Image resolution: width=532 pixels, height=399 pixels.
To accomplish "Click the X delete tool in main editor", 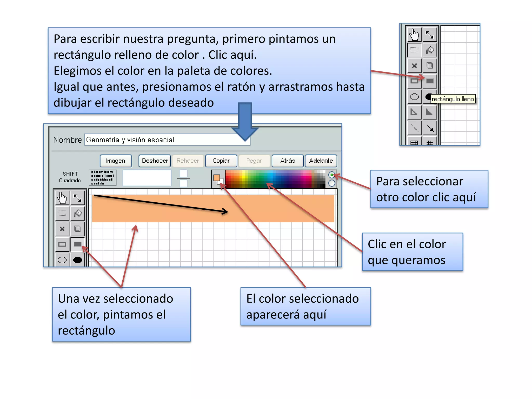I will pos(62,229).
